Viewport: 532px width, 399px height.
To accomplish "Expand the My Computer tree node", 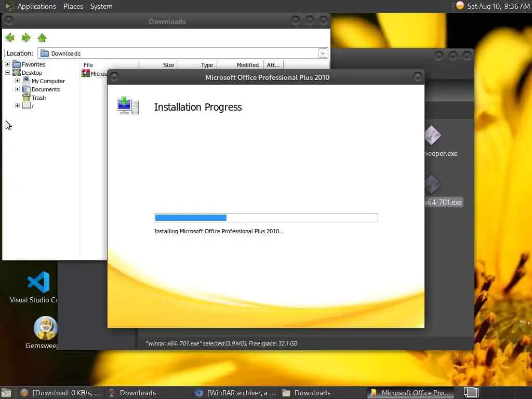I will click(x=17, y=81).
